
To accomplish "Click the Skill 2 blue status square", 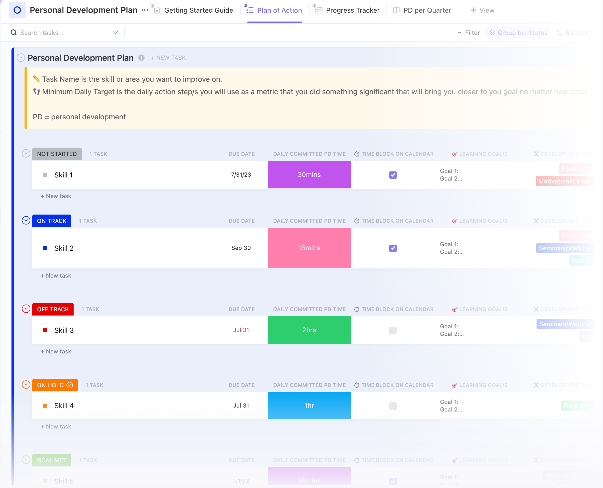I will 45,248.
